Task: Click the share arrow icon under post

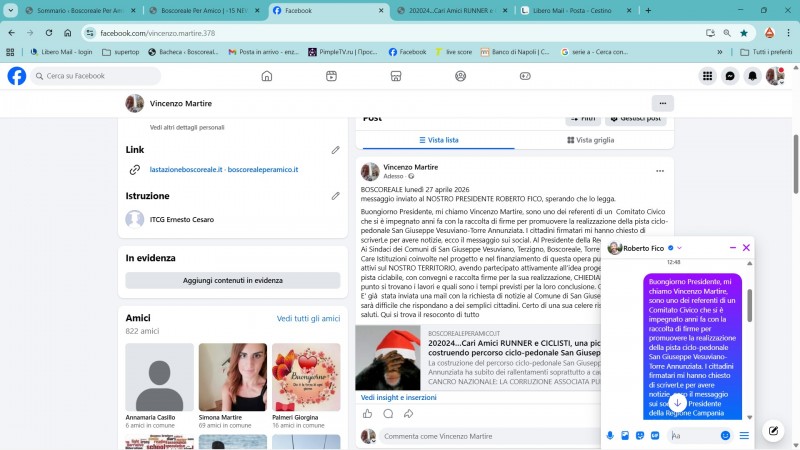Action: pos(408,414)
